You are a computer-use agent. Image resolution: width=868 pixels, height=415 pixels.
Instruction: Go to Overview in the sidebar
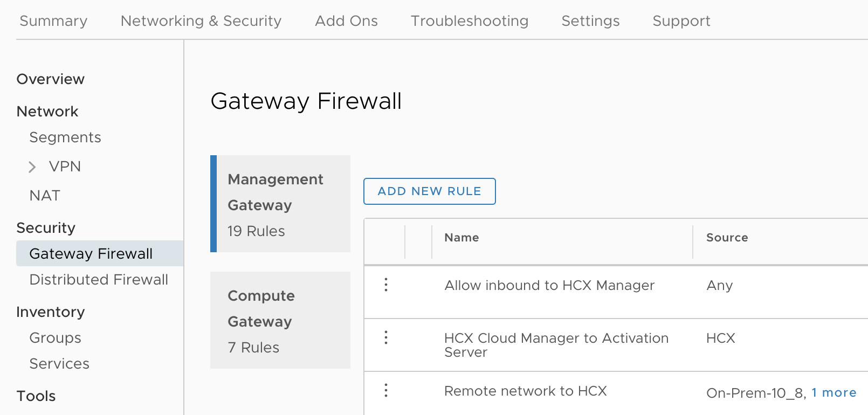pos(51,79)
